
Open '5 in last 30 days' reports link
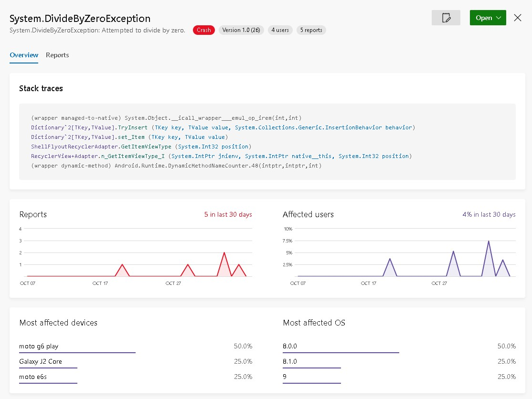pyautogui.click(x=228, y=214)
